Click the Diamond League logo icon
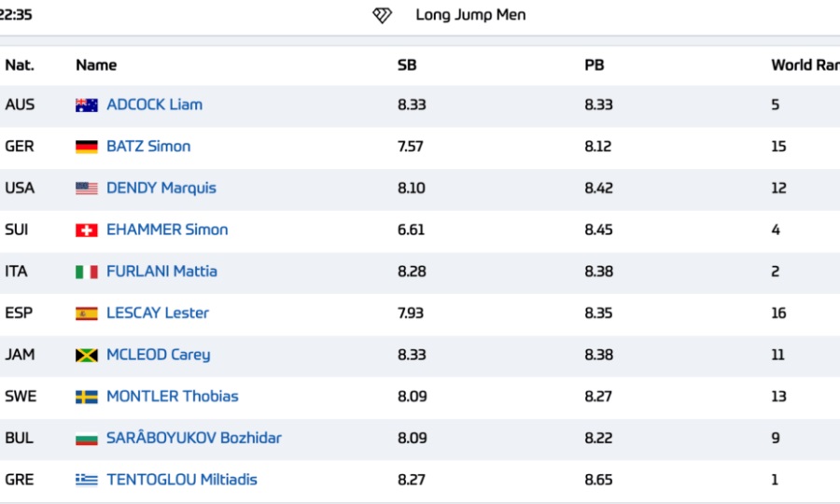 tap(382, 16)
